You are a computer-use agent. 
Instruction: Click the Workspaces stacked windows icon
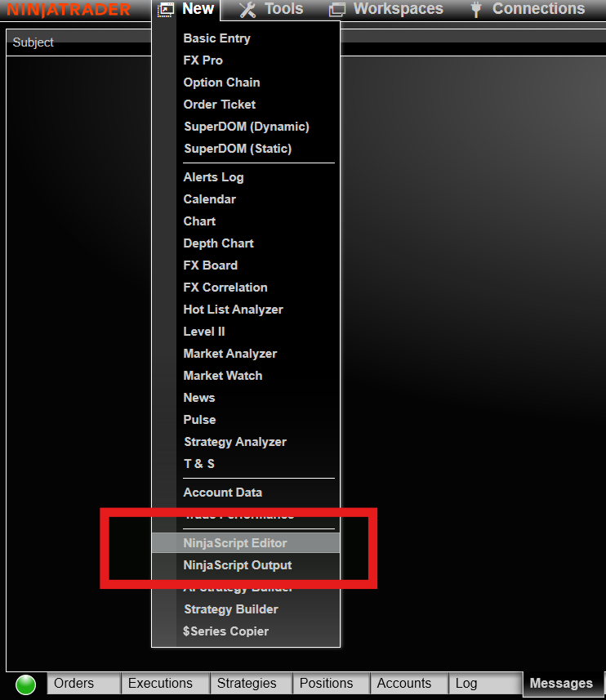pyautogui.click(x=337, y=9)
